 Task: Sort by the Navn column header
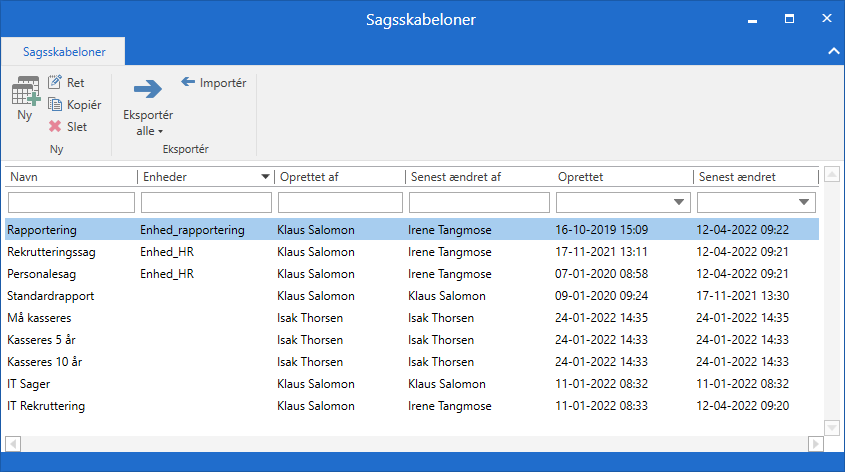point(70,177)
